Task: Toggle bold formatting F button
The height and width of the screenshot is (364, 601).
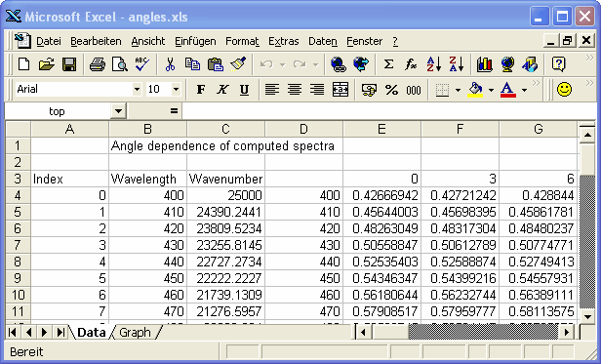Action: click(x=200, y=90)
